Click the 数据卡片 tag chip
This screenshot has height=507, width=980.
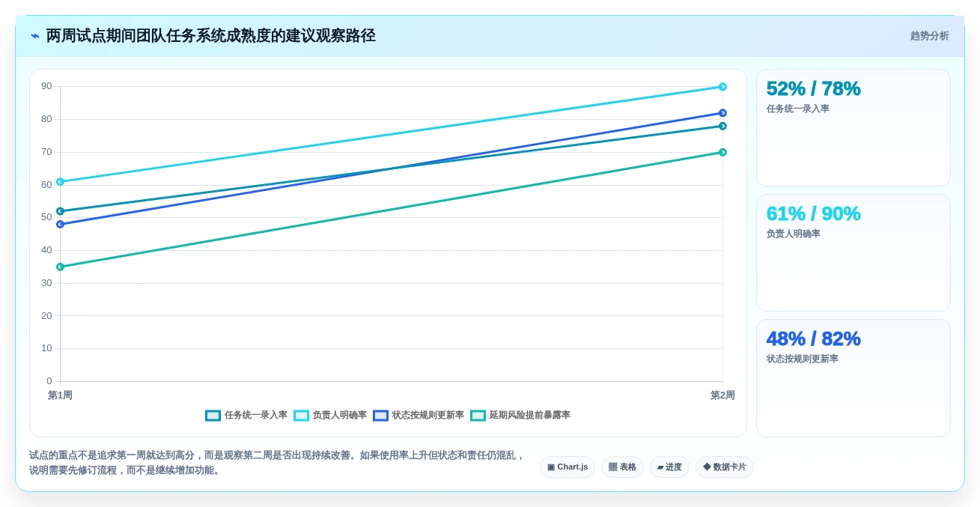pos(724,467)
